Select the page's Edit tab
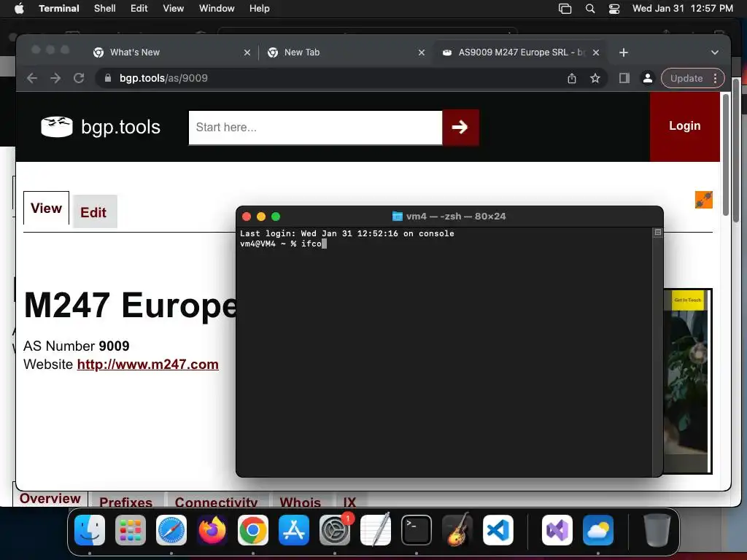 [x=95, y=212]
